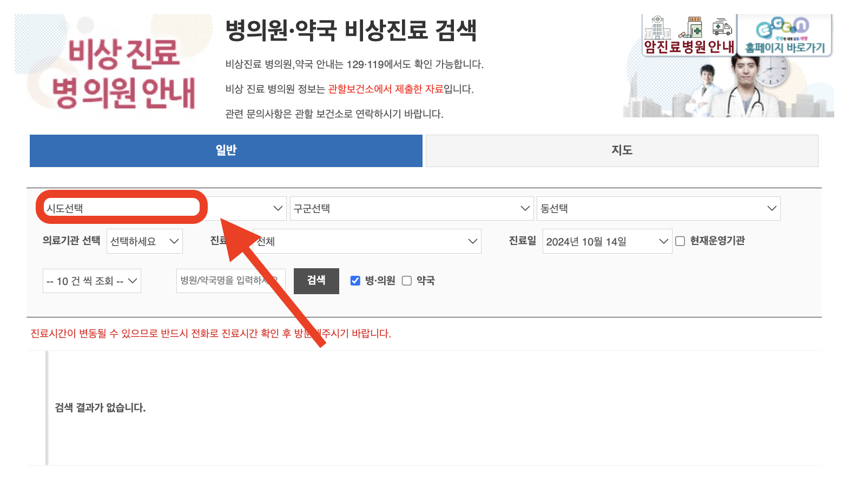This screenshot has width=844, height=504.
Task: Open the 2024년 10월 14일 date dropdown
Action: tap(607, 241)
